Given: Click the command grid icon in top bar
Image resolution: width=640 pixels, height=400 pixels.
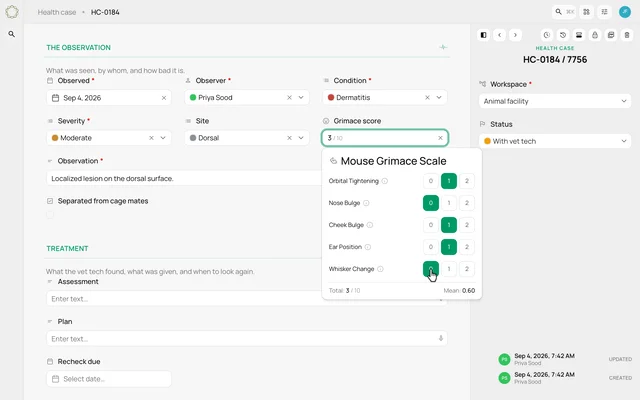Looking at the screenshot, I should (587, 12).
